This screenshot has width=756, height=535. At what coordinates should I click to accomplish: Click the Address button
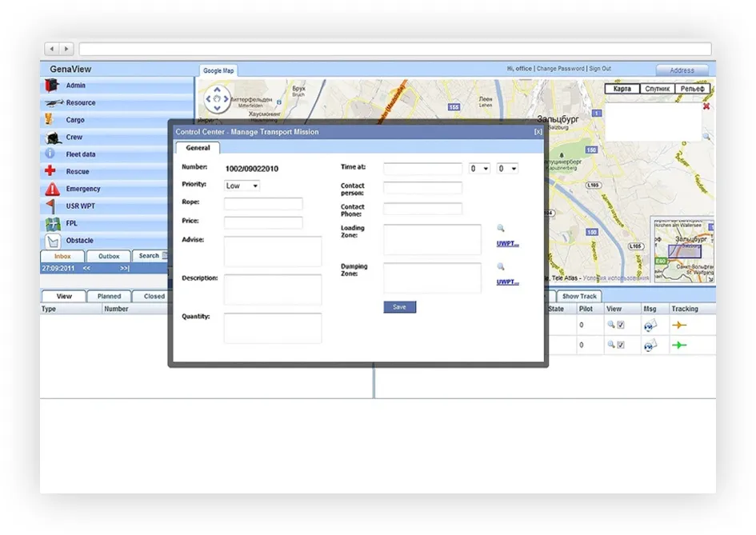point(682,70)
